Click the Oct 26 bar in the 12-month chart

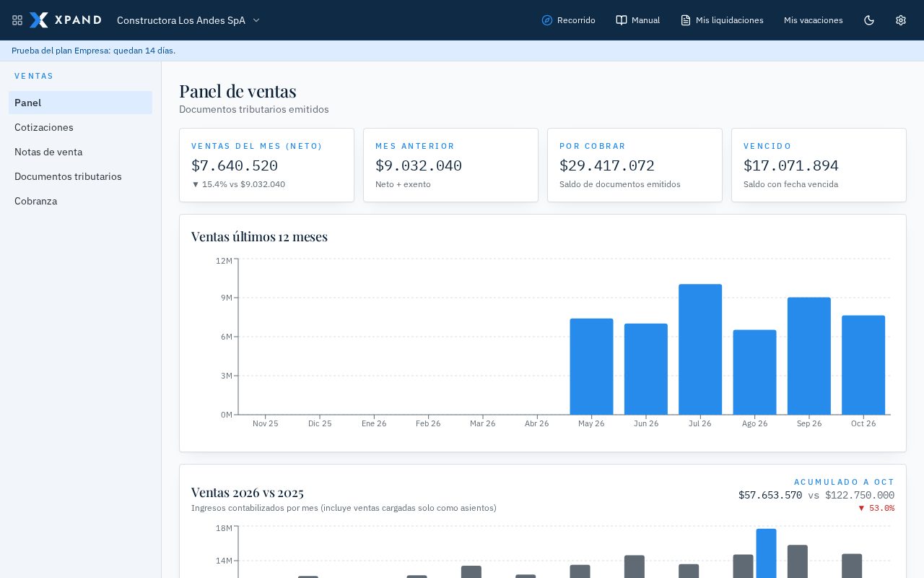pos(863,365)
